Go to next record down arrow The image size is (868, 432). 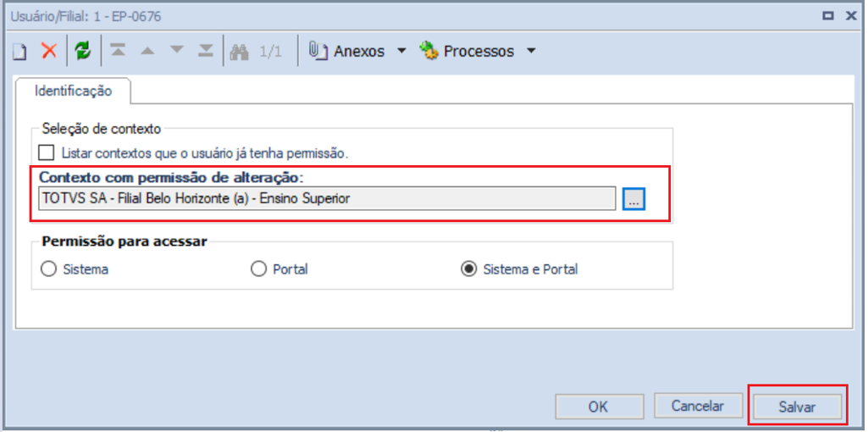point(177,51)
